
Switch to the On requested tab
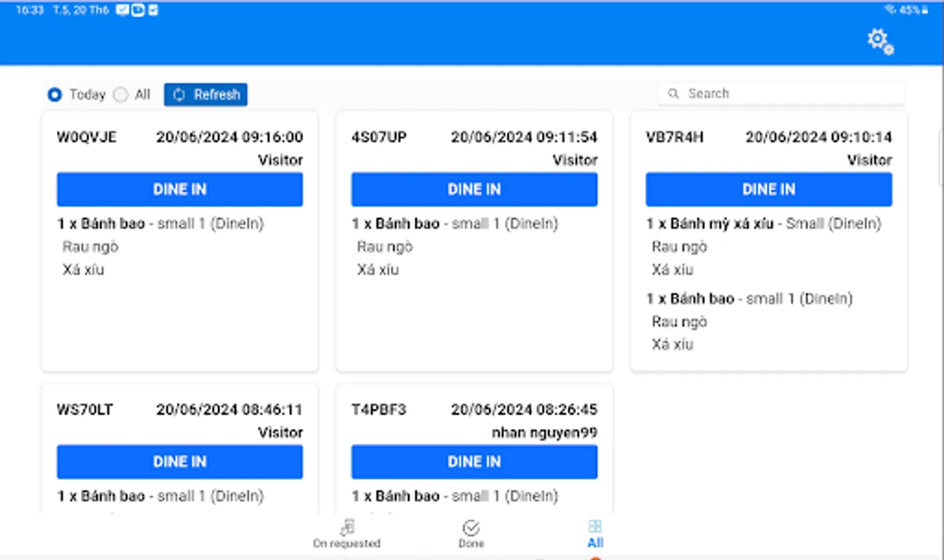point(347,534)
